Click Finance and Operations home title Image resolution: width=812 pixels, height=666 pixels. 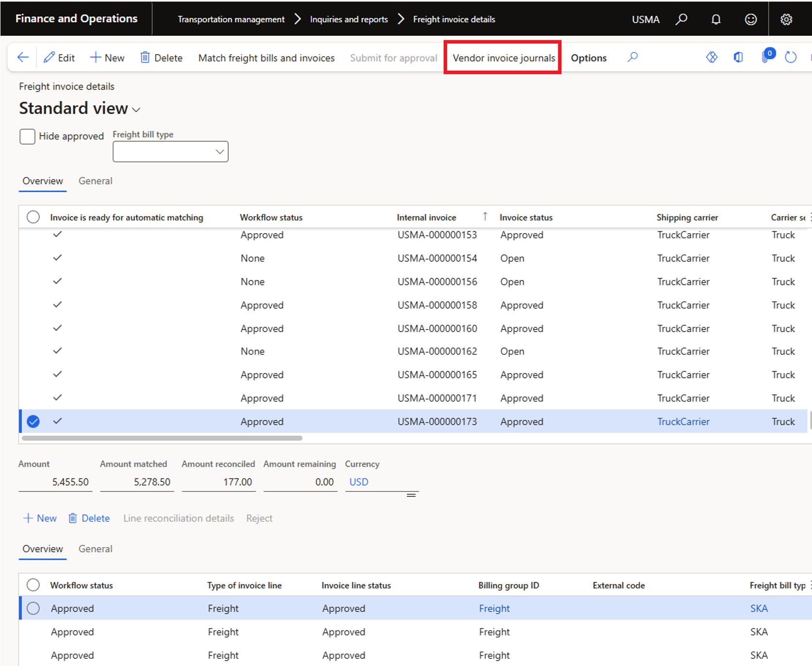(76, 18)
